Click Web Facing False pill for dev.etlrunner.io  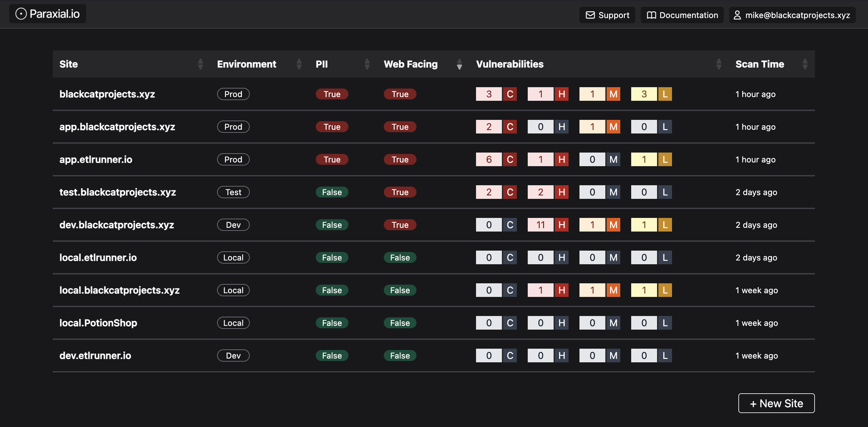coord(400,355)
